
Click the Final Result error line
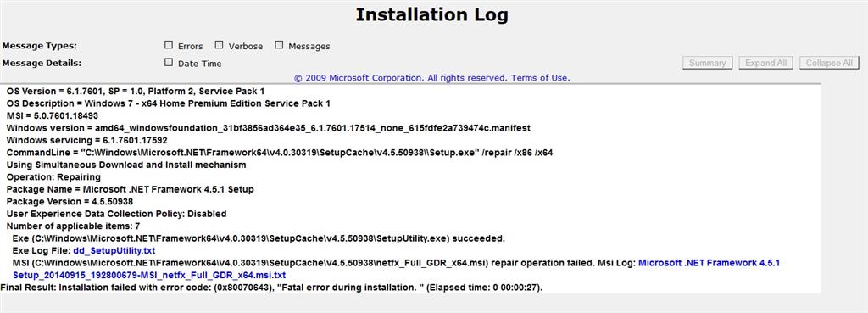click(x=272, y=287)
